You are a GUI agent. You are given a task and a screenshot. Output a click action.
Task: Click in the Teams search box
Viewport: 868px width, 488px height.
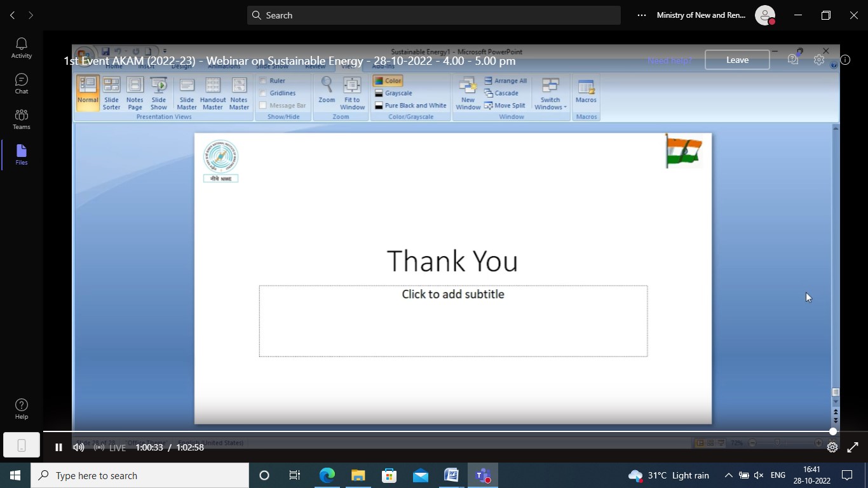pos(433,15)
